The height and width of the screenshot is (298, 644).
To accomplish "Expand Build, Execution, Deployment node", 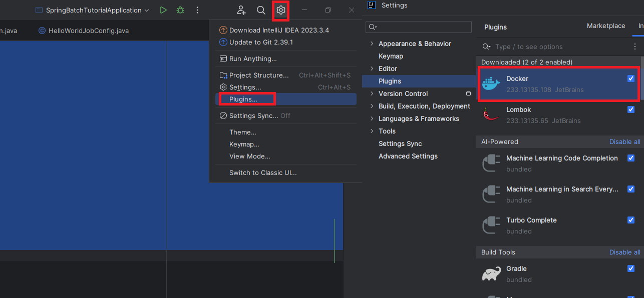I will 372,106.
